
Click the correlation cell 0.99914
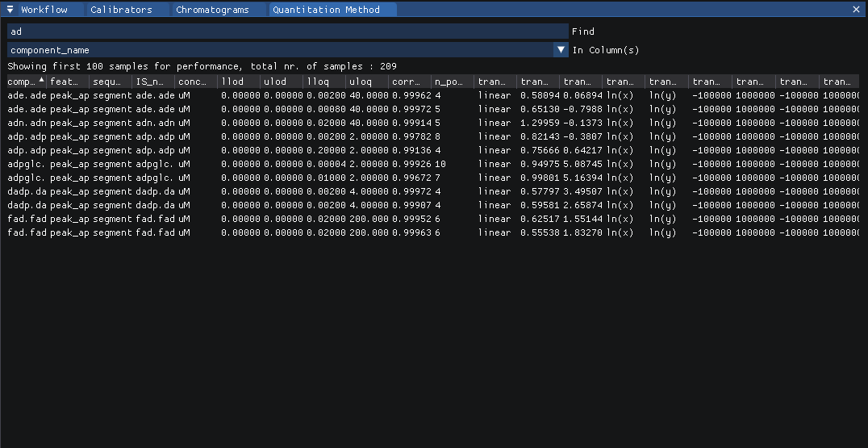(x=411, y=123)
